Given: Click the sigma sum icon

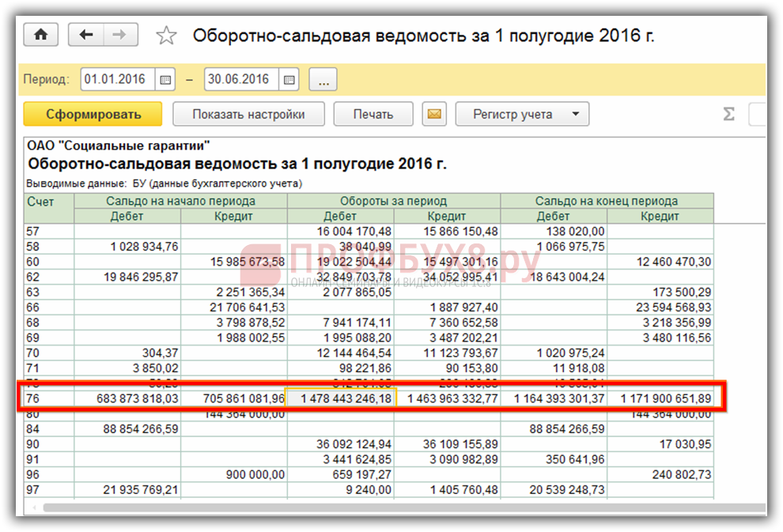Looking at the screenshot, I should (728, 115).
